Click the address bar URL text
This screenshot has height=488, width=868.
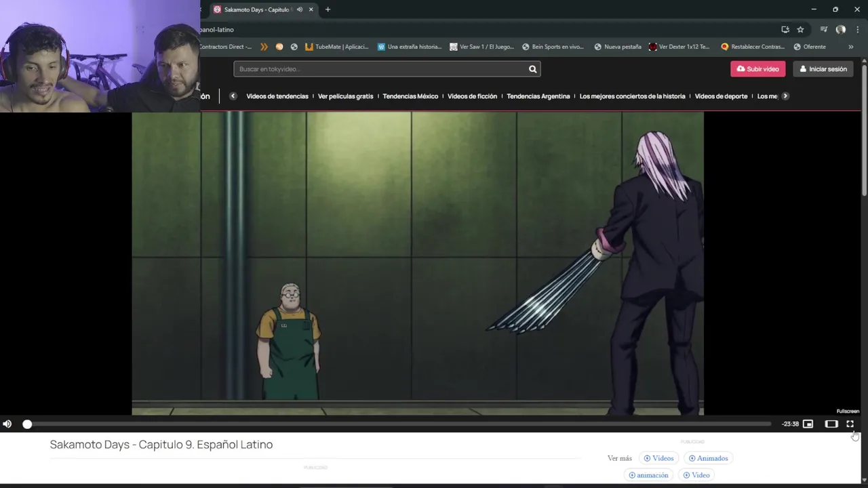(x=217, y=30)
